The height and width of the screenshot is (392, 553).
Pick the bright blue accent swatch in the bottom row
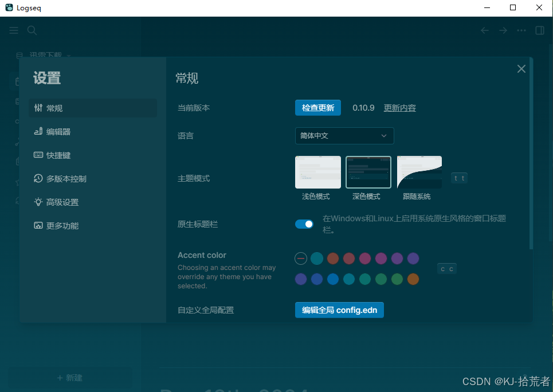tap(333, 279)
